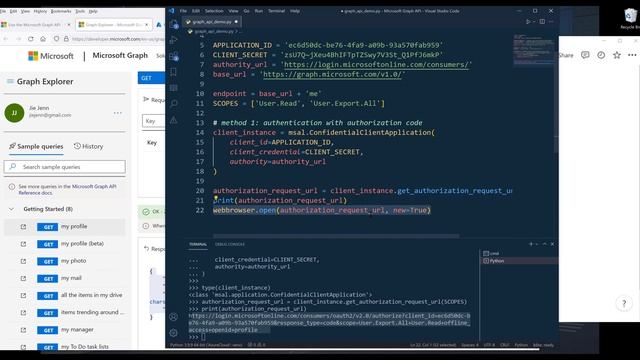Viewport: 640px width, 360px height.
Task: Open Run and Debug in VS Code activity bar
Action: (174, 40)
